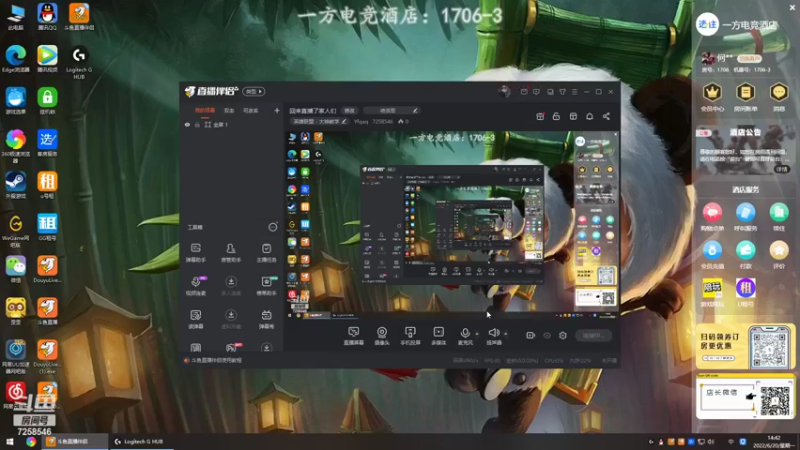Toggle lock for 全屏1 source
Viewport: 800px width, 450px height.
pyautogui.click(x=197, y=125)
